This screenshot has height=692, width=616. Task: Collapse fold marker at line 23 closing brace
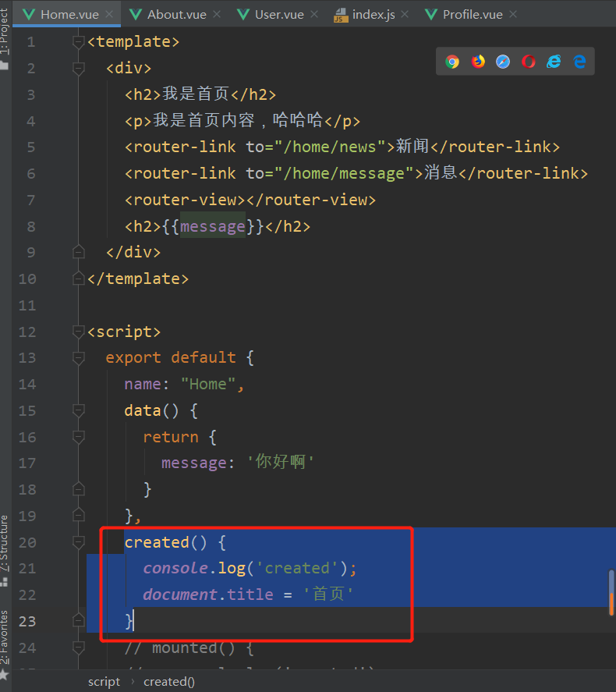pos(79,620)
